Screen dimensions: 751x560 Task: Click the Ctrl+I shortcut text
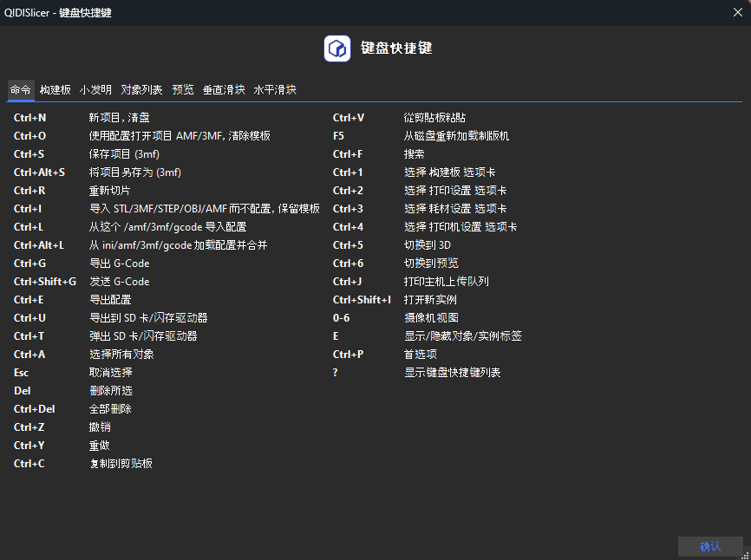pyautogui.click(x=28, y=209)
